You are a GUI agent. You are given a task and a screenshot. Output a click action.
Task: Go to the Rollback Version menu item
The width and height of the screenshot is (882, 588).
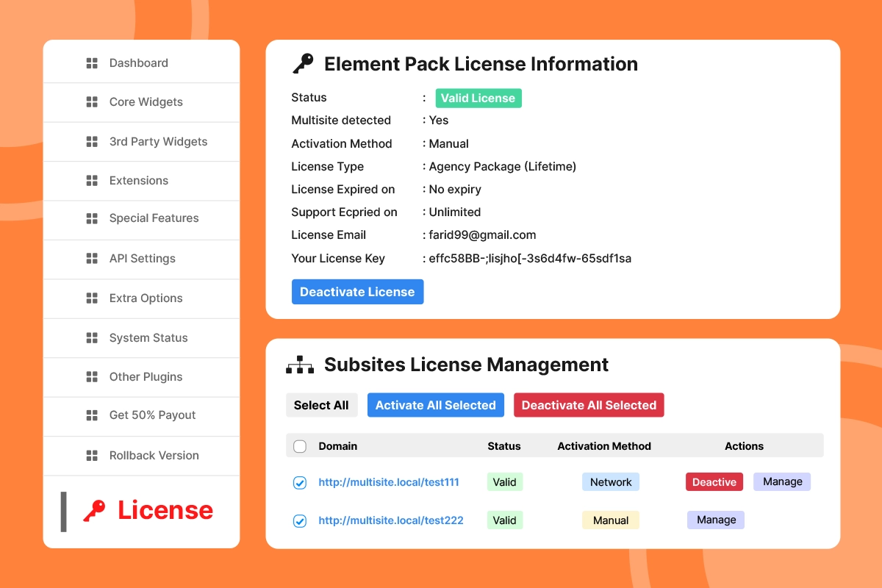154,456
